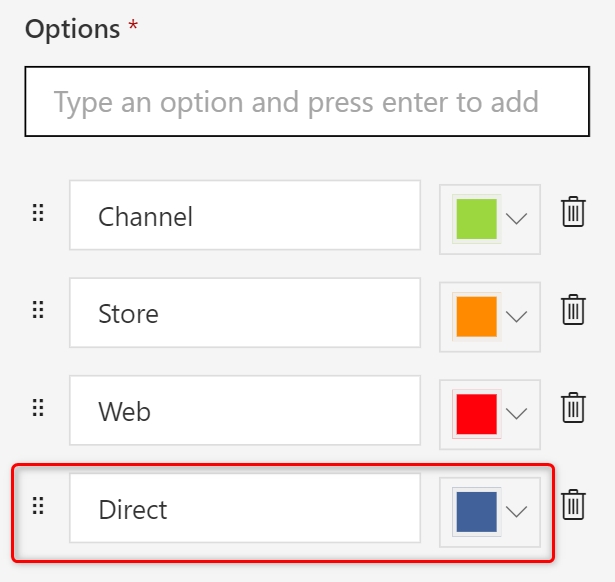
Task: Click drag handle of the Direct row
Action: pyautogui.click(x=38, y=505)
